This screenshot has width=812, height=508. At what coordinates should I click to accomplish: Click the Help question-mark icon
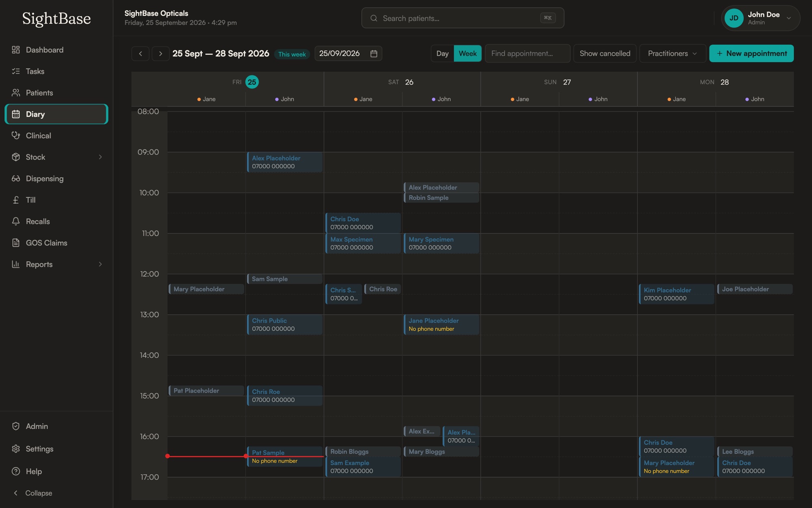coord(16,471)
